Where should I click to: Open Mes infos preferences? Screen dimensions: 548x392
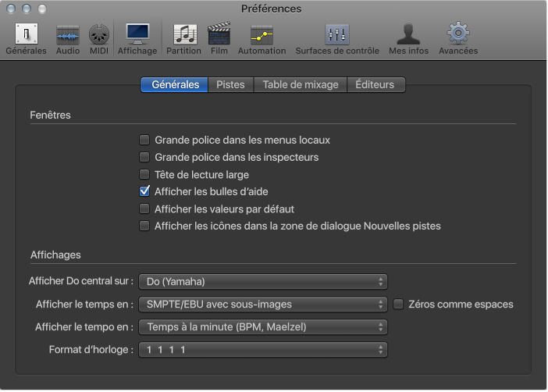tap(409, 35)
